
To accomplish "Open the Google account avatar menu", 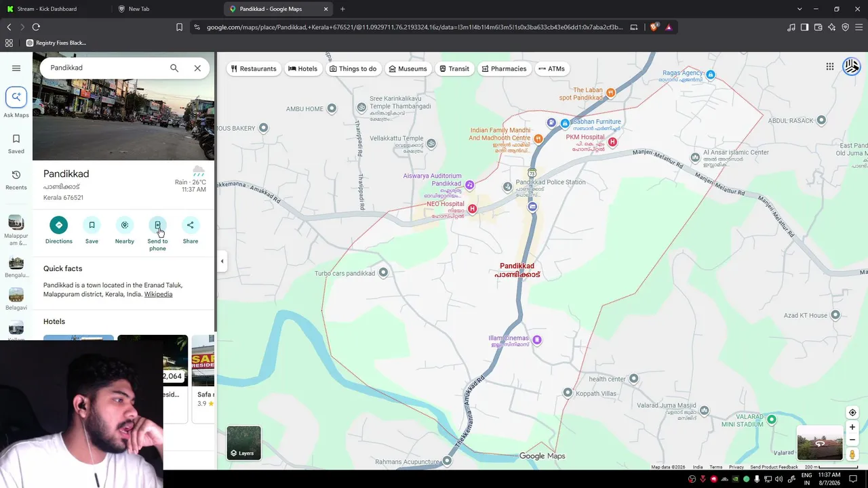I will coord(852,66).
